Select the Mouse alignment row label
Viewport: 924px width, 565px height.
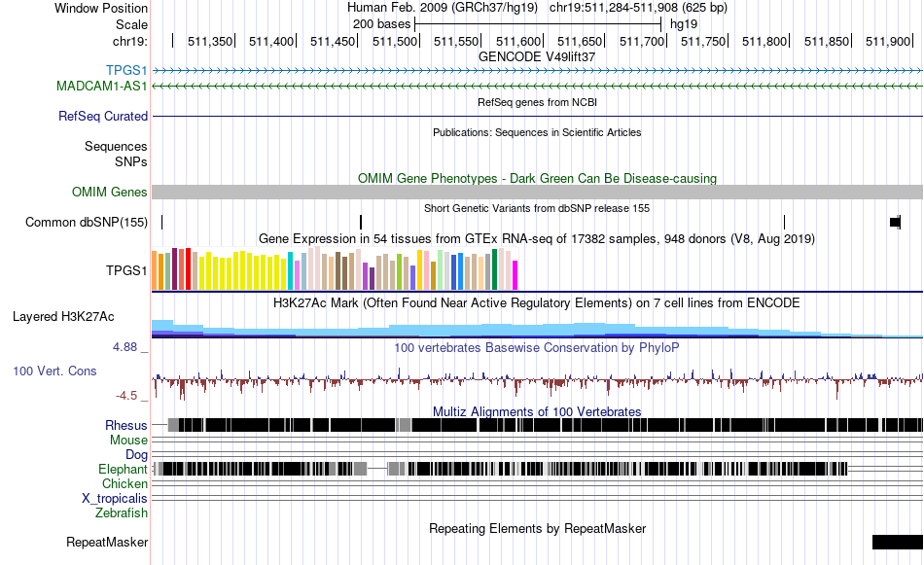coord(128,441)
